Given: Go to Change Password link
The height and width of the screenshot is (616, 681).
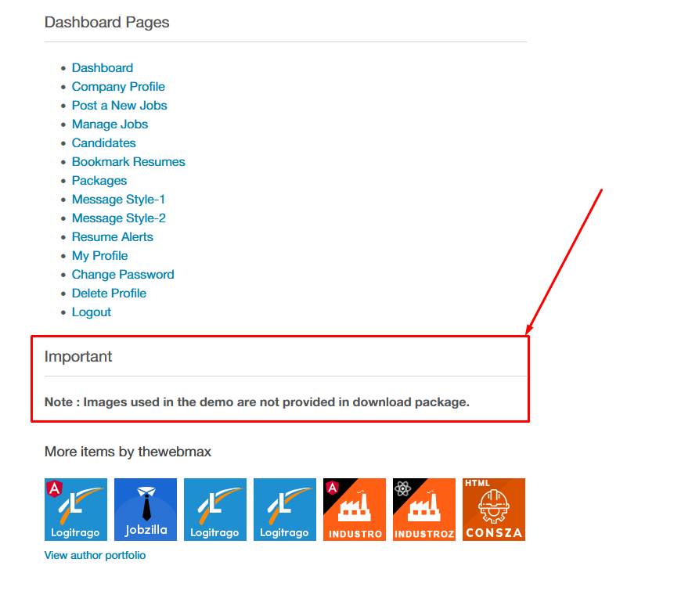Looking at the screenshot, I should (123, 274).
